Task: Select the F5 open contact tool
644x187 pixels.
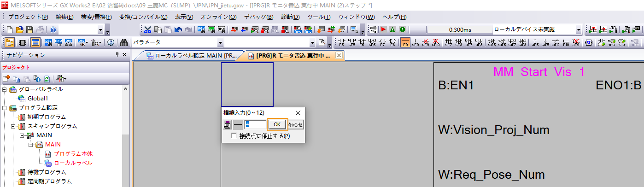Action: pyautogui.click(x=341, y=43)
